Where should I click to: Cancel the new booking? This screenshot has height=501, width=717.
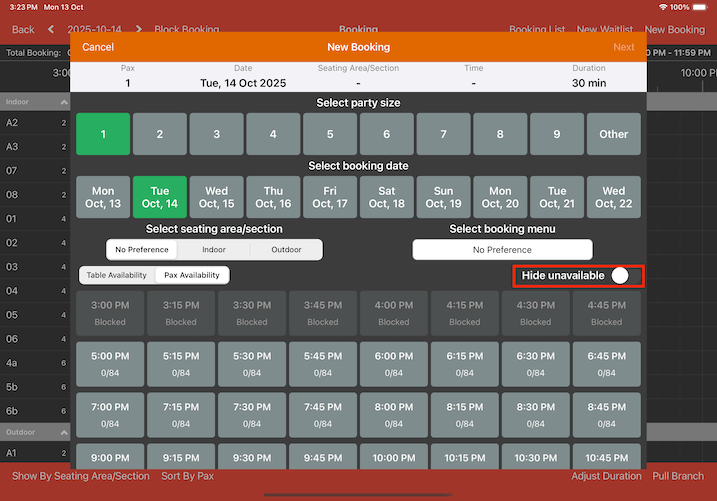click(98, 47)
